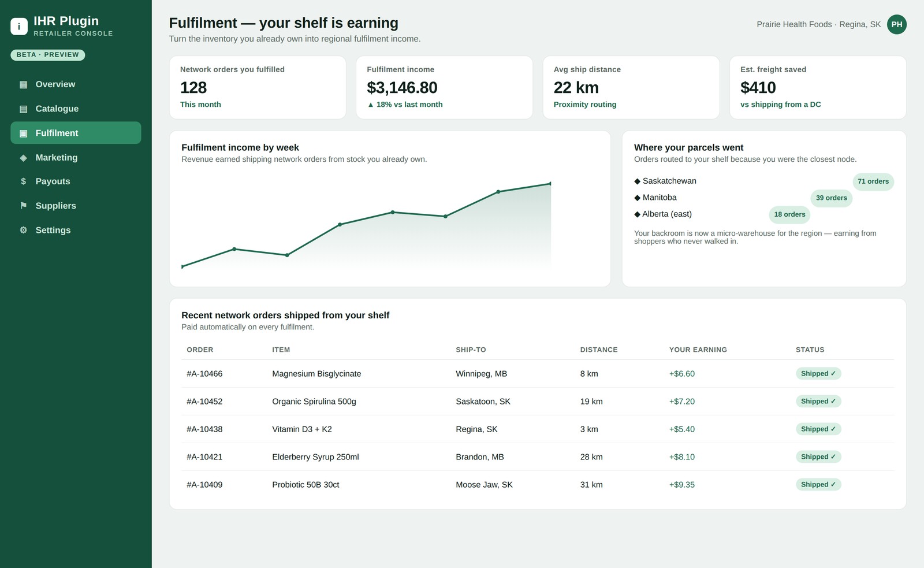Click the Shipped badge for order #A-10466

pos(818,374)
